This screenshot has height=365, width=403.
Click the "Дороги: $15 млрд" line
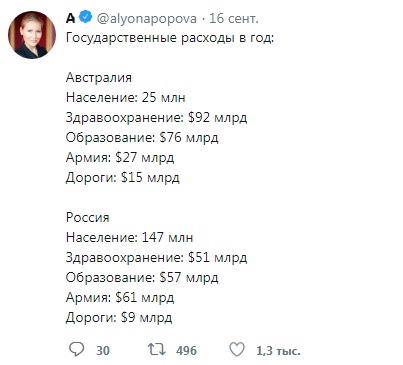tap(123, 178)
